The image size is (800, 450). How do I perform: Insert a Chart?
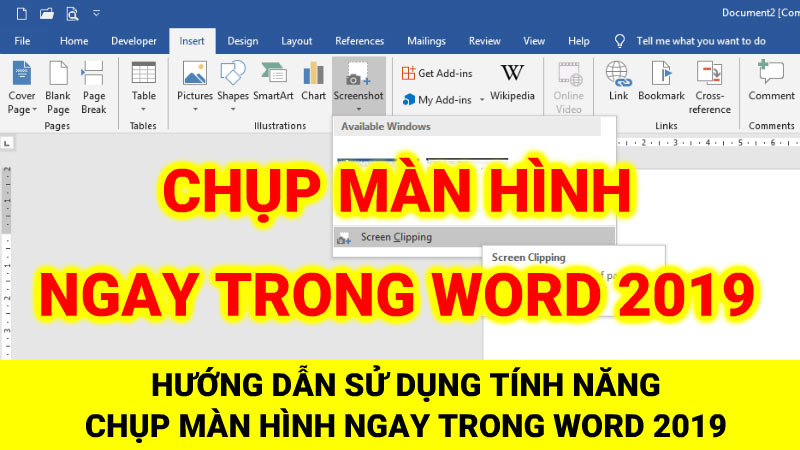(x=313, y=81)
